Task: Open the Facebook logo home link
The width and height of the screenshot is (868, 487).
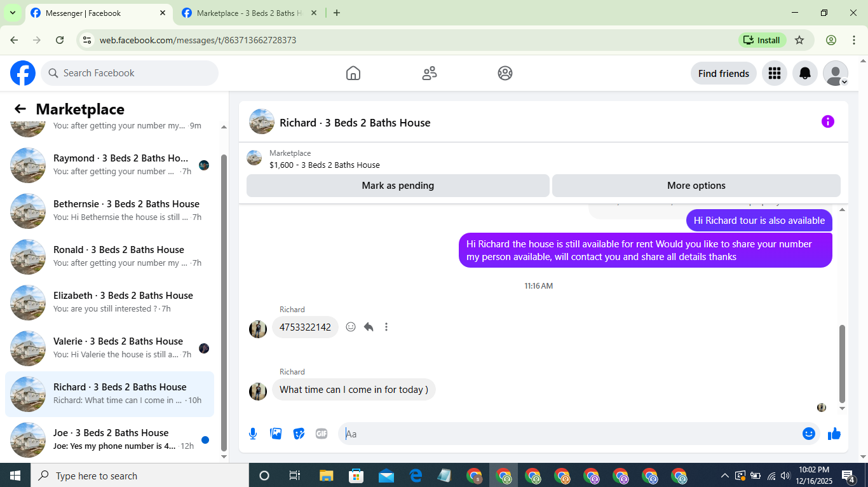Action: pyautogui.click(x=23, y=73)
